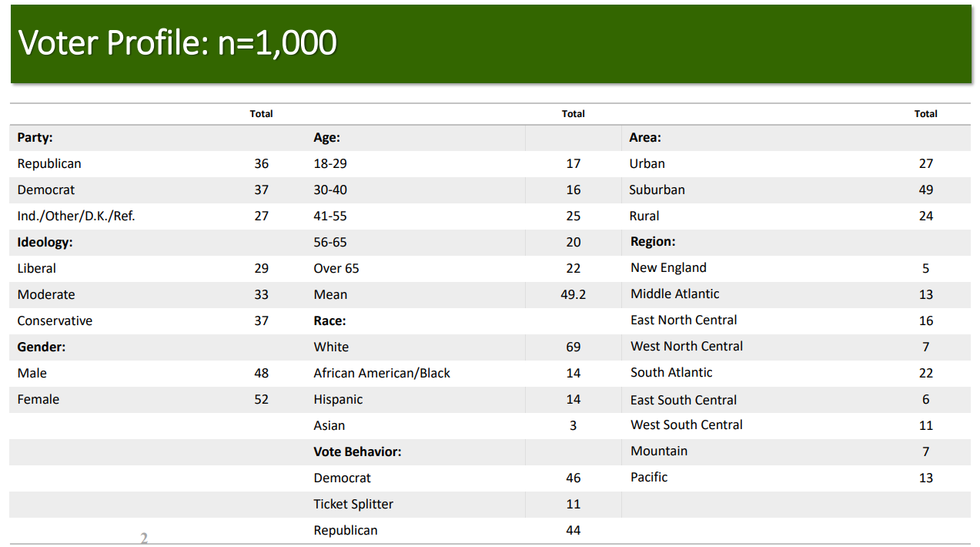Select the mean age value '49.2'
This screenshot has height=547, width=980.
click(574, 295)
